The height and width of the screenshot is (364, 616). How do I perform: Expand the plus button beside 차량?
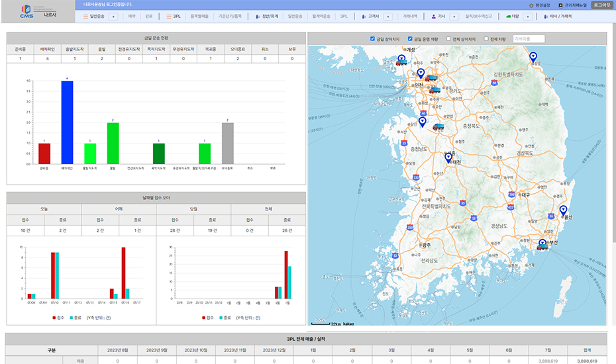(528, 17)
